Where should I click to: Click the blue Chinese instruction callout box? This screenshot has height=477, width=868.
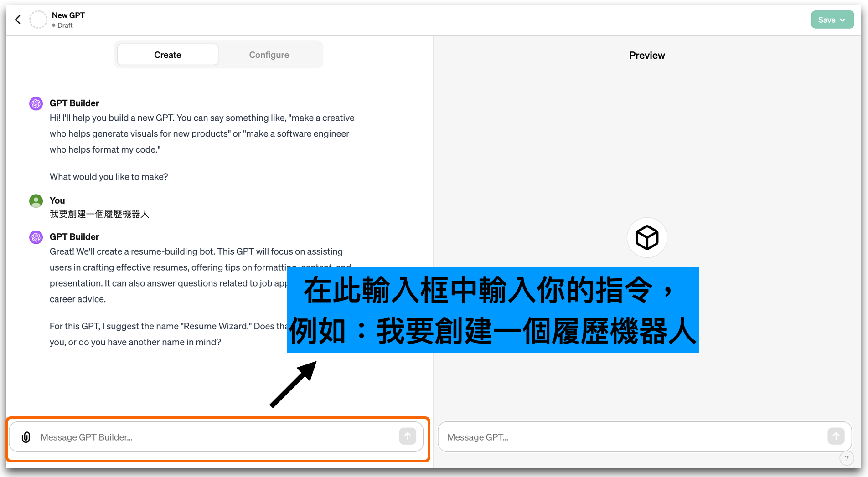[492, 310]
